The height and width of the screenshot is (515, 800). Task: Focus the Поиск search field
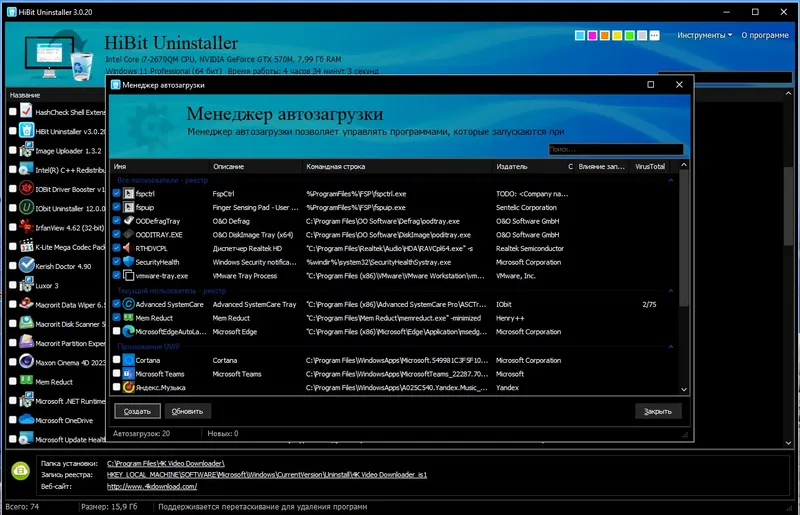pos(615,149)
